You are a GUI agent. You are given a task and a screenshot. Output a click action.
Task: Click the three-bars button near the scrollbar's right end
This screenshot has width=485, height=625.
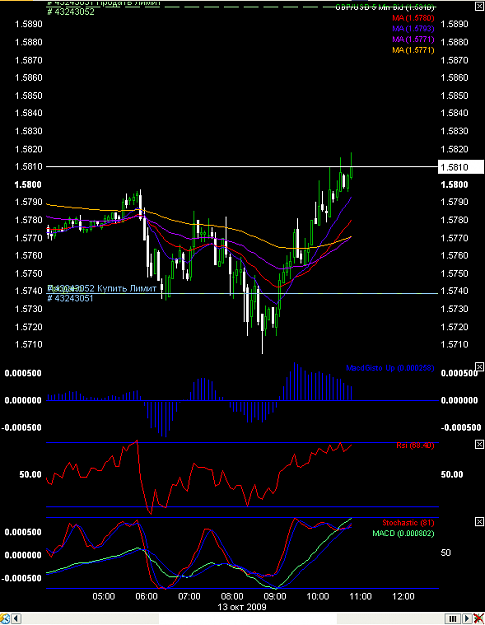(453, 619)
